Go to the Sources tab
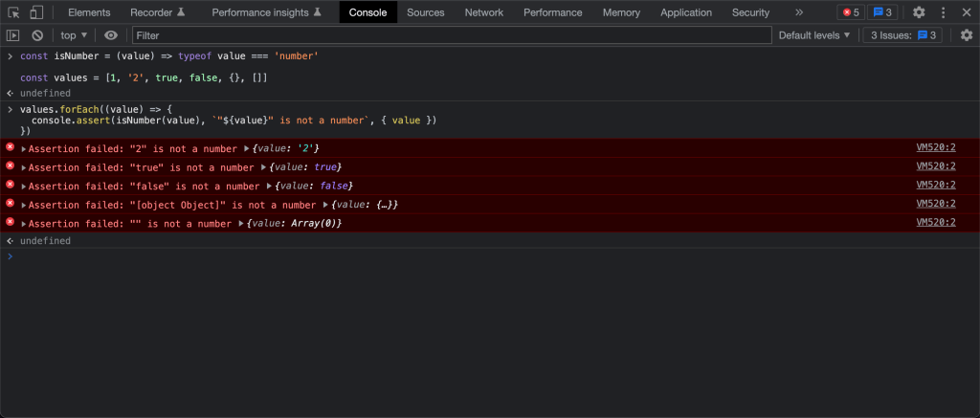Image resolution: width=980 pixels, height=418 pixels. click(426, 12)
